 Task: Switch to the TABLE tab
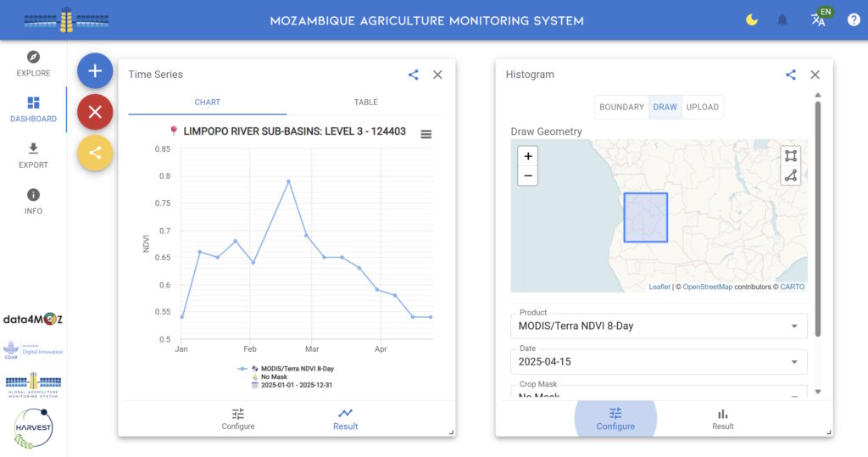(x=365, y=102)
